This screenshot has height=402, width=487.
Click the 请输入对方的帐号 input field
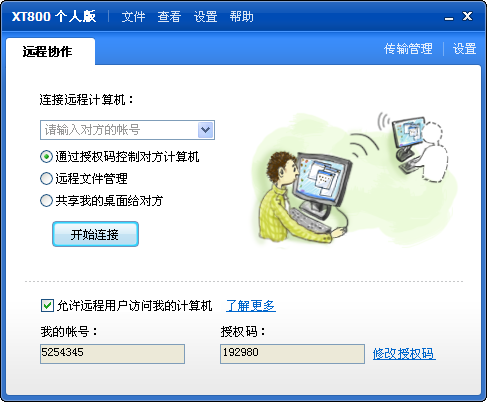[119, 130]
